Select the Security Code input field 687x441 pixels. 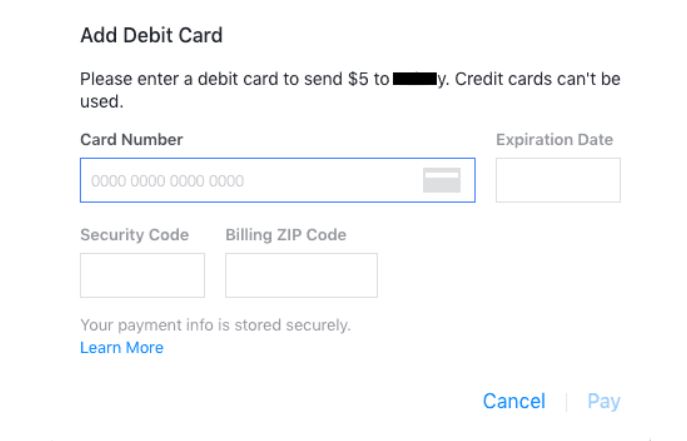pyautogui.click(x=142, y=275)
